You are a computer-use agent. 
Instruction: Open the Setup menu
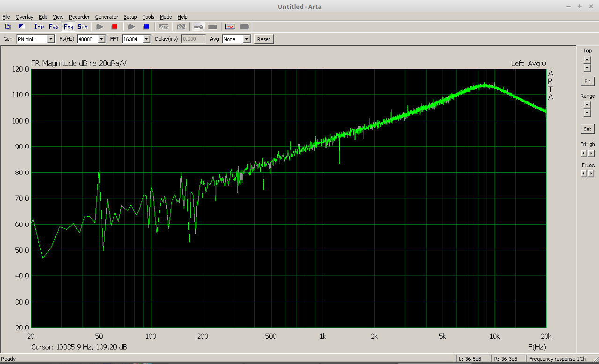130,17
